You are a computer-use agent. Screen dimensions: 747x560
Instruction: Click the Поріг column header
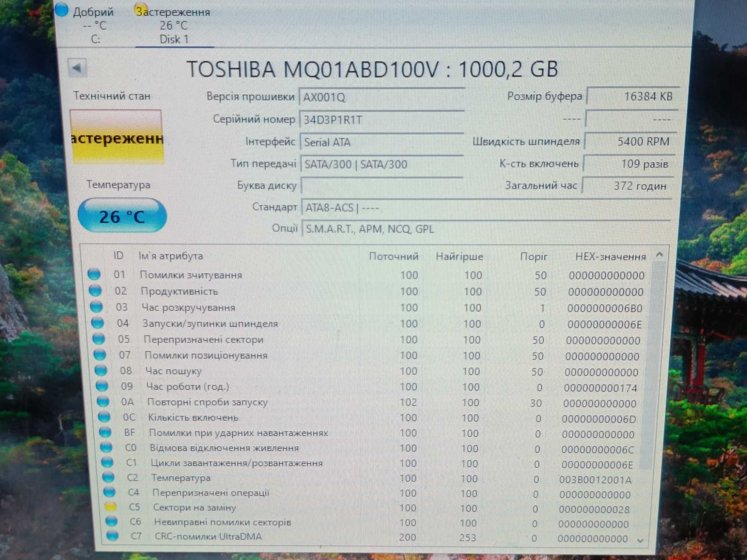(534, 257)
